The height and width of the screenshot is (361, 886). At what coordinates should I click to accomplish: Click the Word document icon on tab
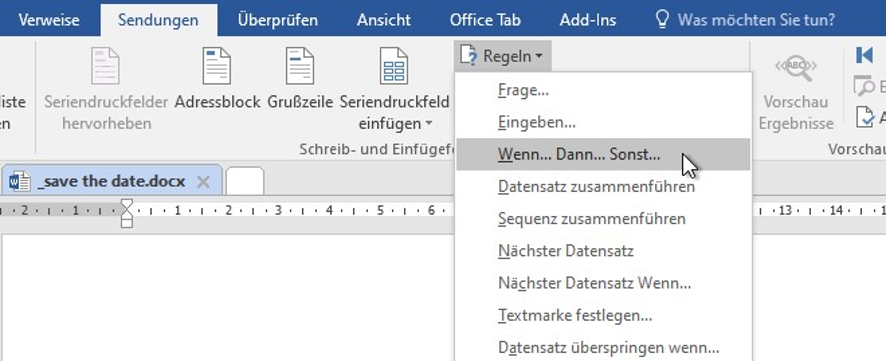[20, 181]
